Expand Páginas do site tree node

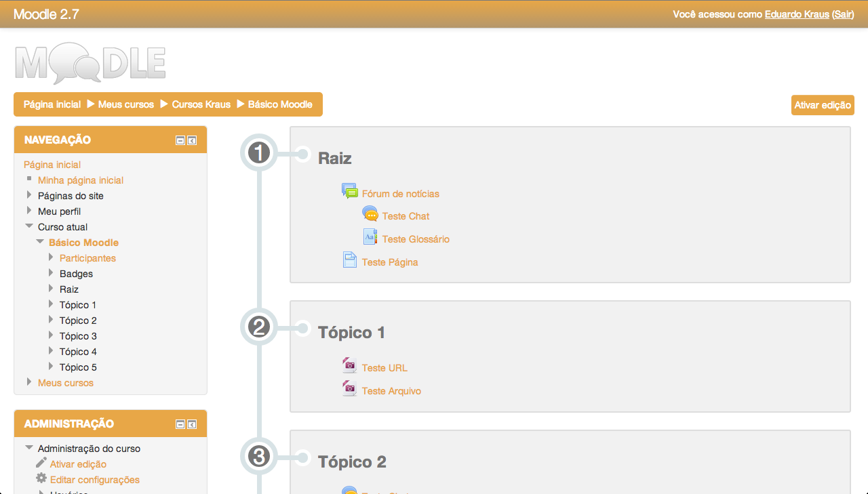[29, 195]
